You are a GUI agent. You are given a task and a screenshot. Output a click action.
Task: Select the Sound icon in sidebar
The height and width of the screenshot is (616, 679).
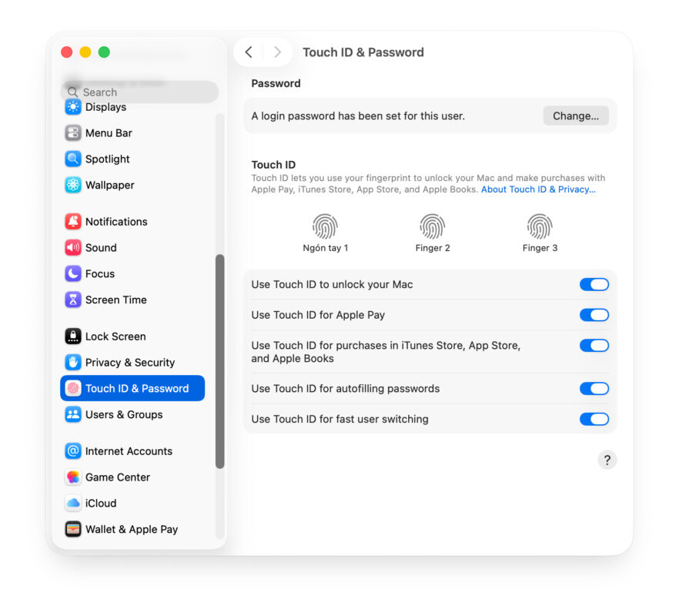click(x=73, y=248)
